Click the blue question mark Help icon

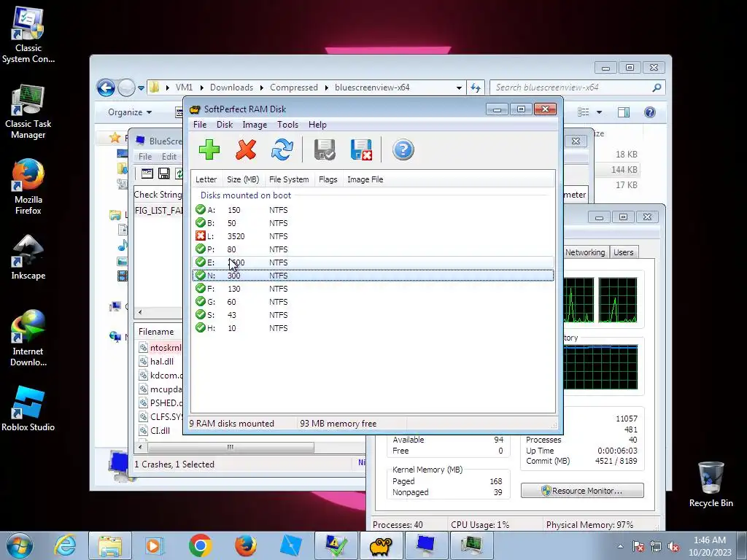pos(403,150)
